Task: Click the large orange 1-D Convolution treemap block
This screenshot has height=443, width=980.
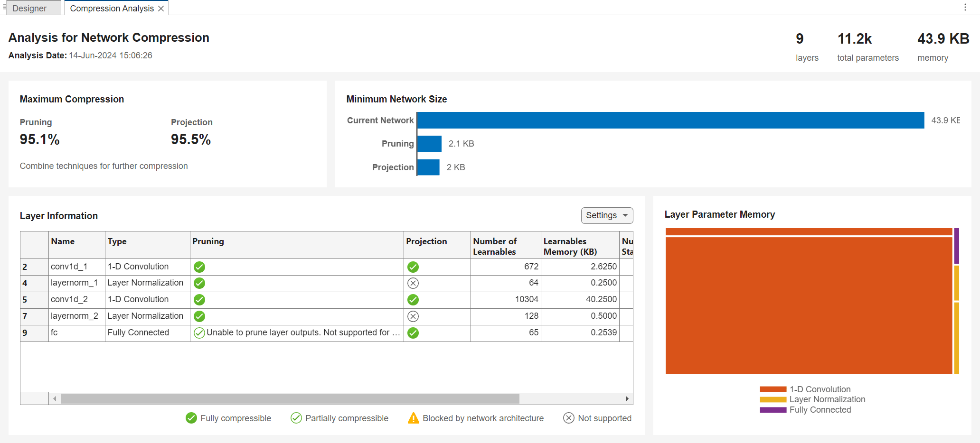Action: 808,305
